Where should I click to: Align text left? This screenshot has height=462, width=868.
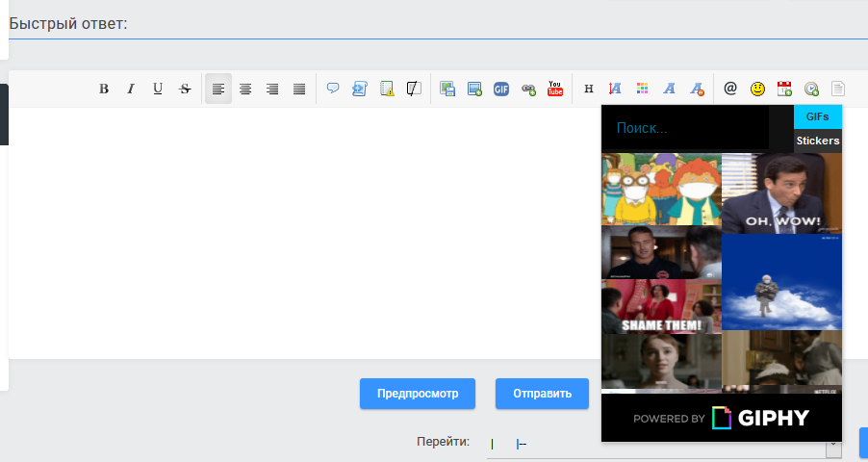[x=218, y=89]
